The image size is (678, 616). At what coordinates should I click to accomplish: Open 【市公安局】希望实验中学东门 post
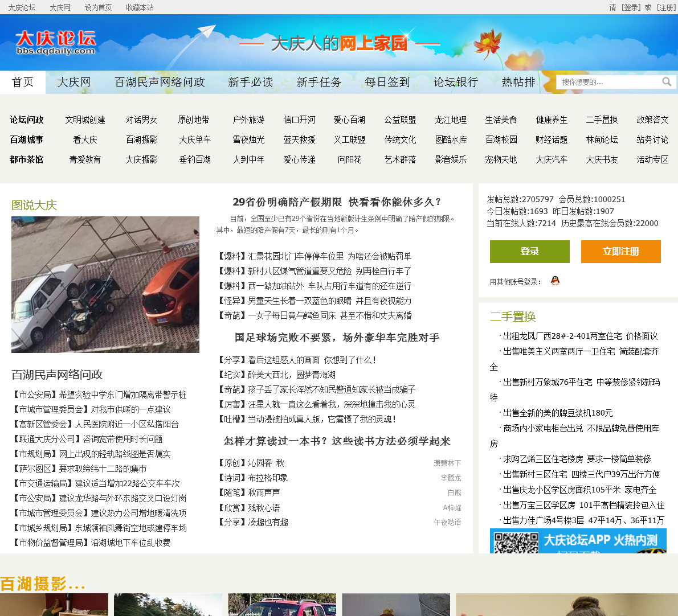point(99,395)
